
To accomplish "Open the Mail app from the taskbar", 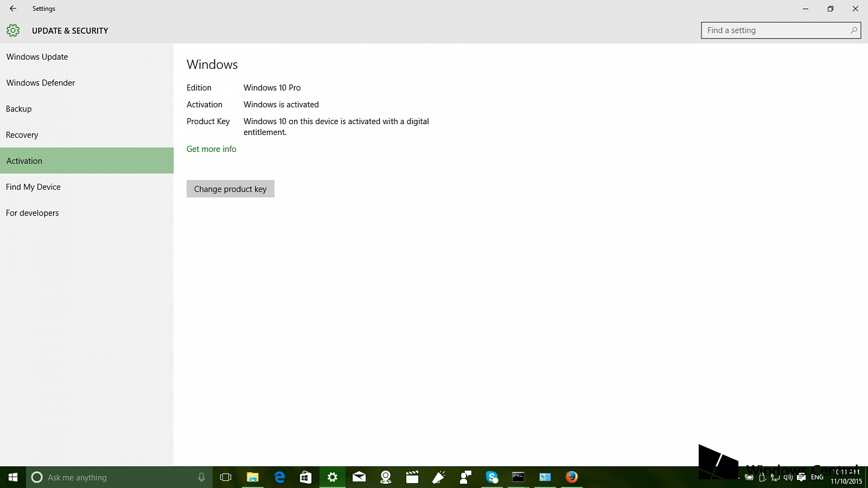I will point(359,477).
